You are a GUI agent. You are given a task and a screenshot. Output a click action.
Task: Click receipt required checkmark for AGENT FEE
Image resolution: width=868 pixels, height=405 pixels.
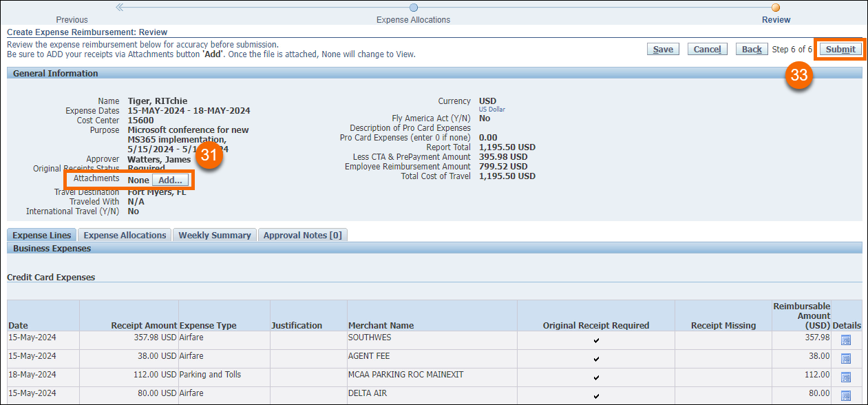(x=596, y=359)
